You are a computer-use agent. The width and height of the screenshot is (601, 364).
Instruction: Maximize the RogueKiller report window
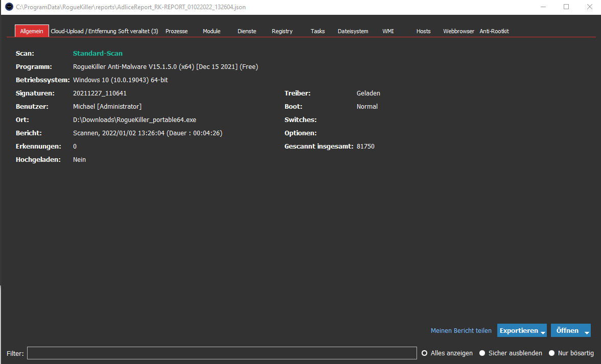coord(566,7)
